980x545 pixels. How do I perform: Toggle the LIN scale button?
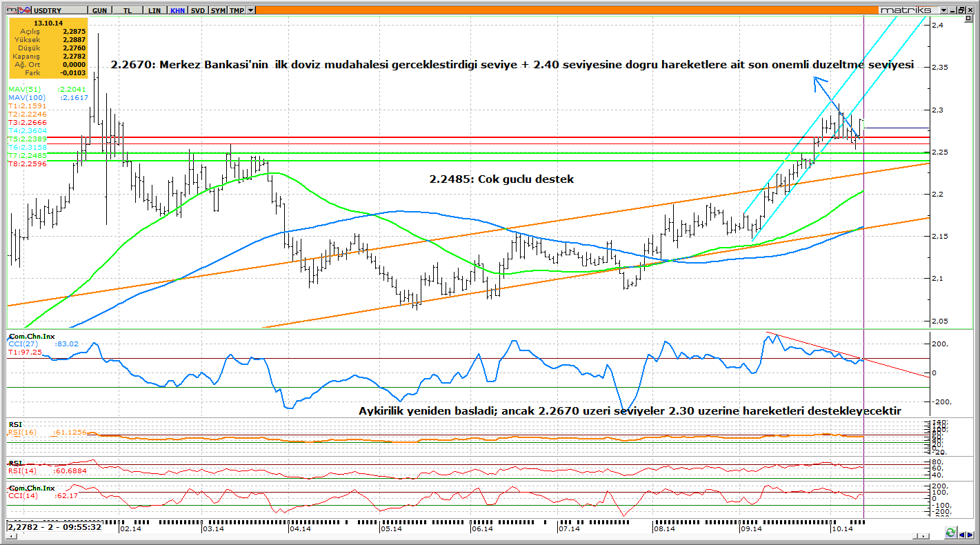[154, 10]
